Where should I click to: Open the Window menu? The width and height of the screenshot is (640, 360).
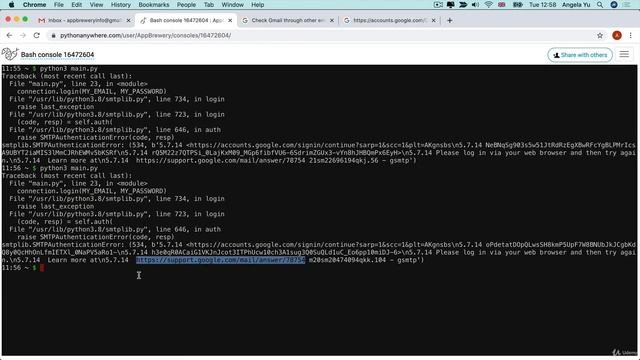tap(232, 4)
